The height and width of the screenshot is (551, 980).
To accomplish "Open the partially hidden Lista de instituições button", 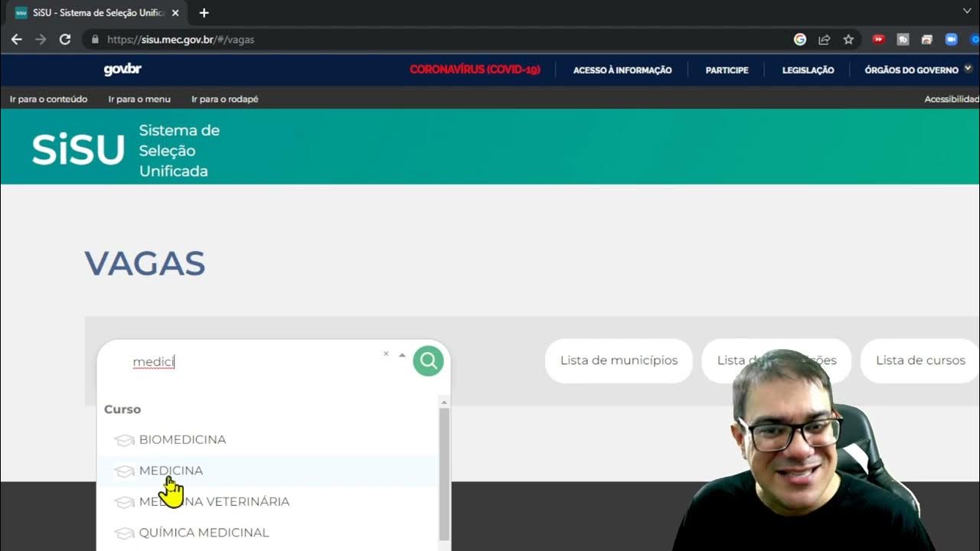I will click(x=776, y=360).
